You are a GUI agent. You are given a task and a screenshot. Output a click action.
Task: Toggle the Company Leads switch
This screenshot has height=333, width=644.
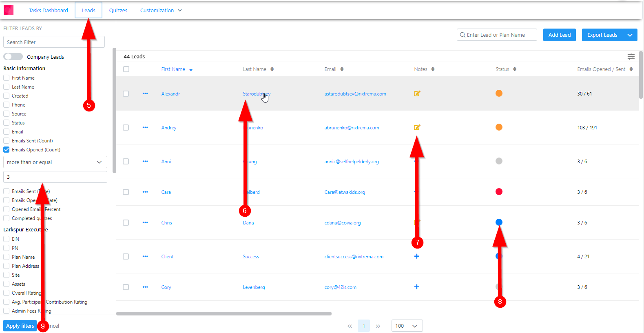pyautogui.click(x=13, y=57)
